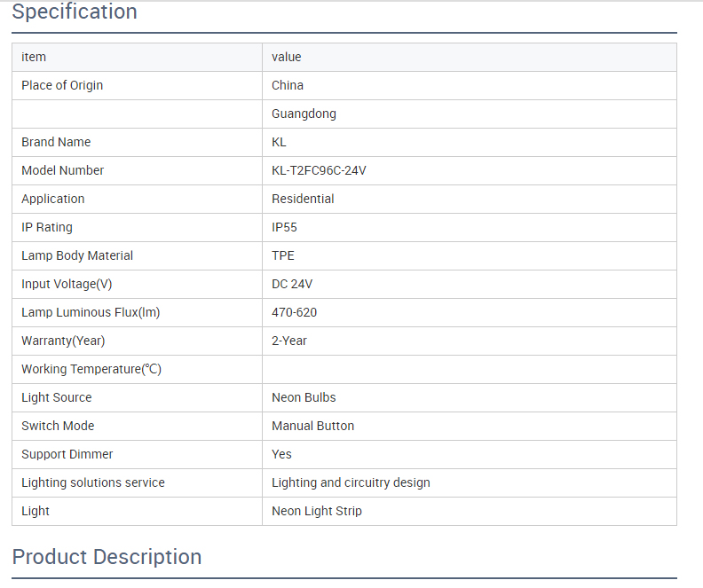Click the 470-620 luminous flux value

[x=294, y=312]
